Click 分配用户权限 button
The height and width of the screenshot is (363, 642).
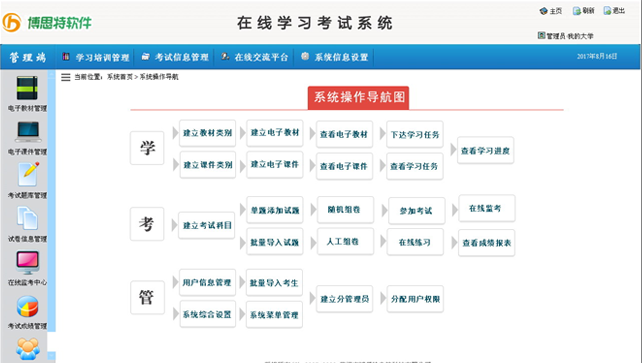point(415,299)
